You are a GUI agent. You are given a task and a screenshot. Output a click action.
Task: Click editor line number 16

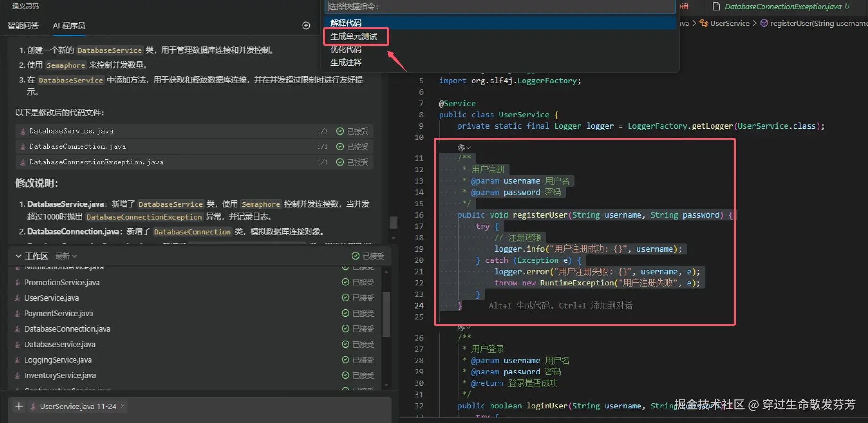pyautogui.click(x=419, y=215)
